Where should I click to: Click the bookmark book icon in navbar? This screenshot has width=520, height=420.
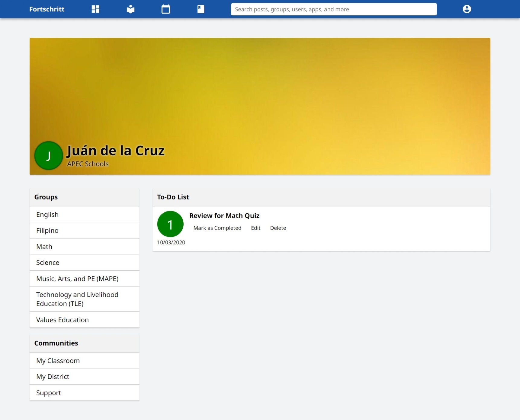(x=201, y=9)
